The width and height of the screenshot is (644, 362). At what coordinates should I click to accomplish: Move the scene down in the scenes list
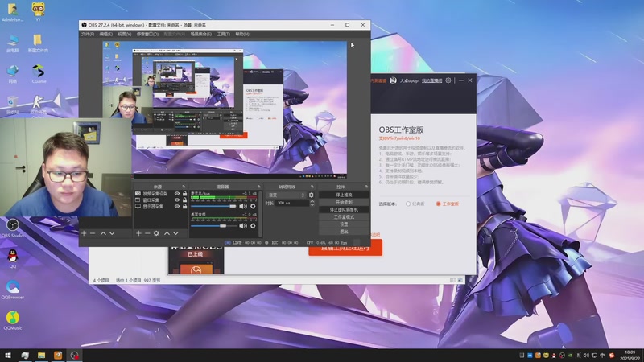(112, 233)
